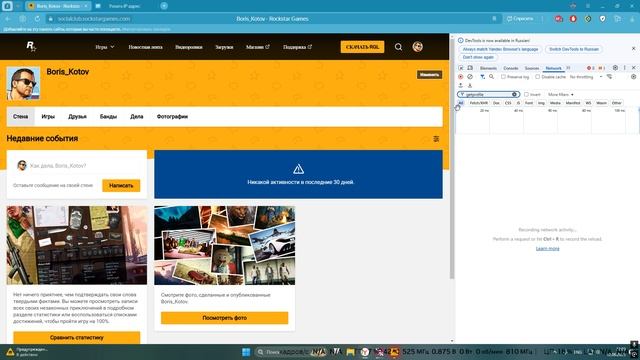Open Магазин external link in navigation

(x=258, y=47)
